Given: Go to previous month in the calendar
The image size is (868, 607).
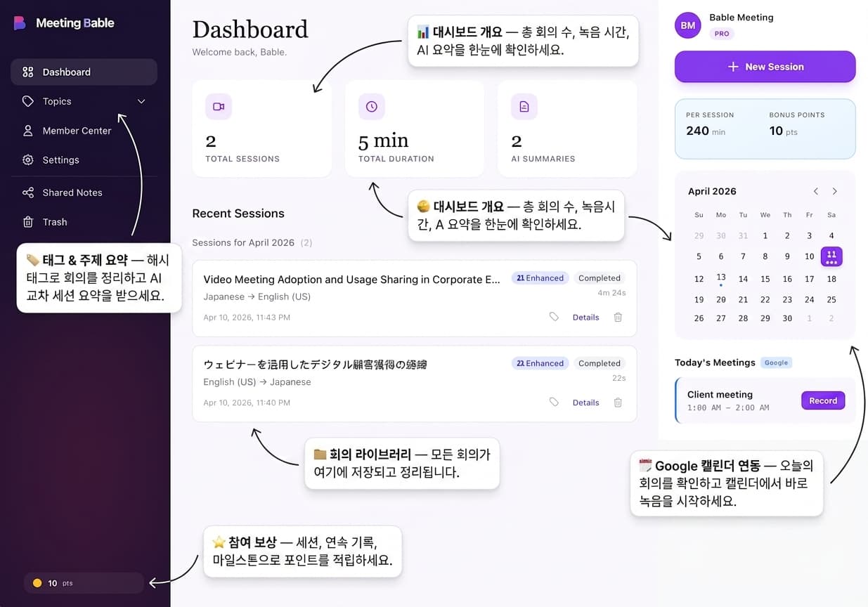Looking at the screenshot, I should (815, 190).
